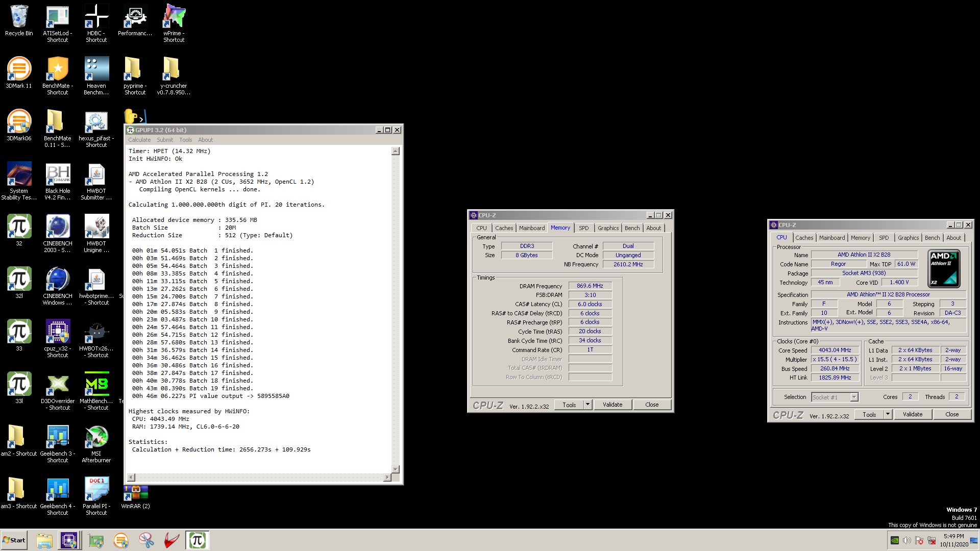Open the ATISetLod shortcut icon

pyautogui.click(x=57, y=23)
